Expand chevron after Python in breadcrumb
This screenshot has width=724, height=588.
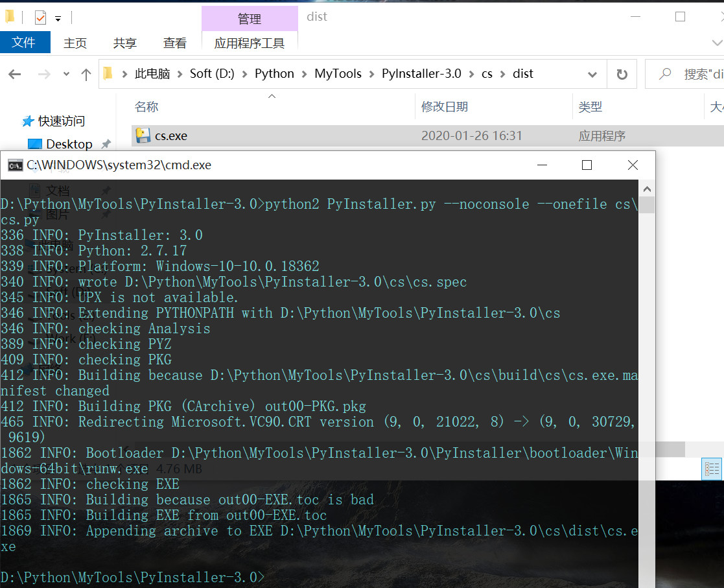[x=304, y=74]
